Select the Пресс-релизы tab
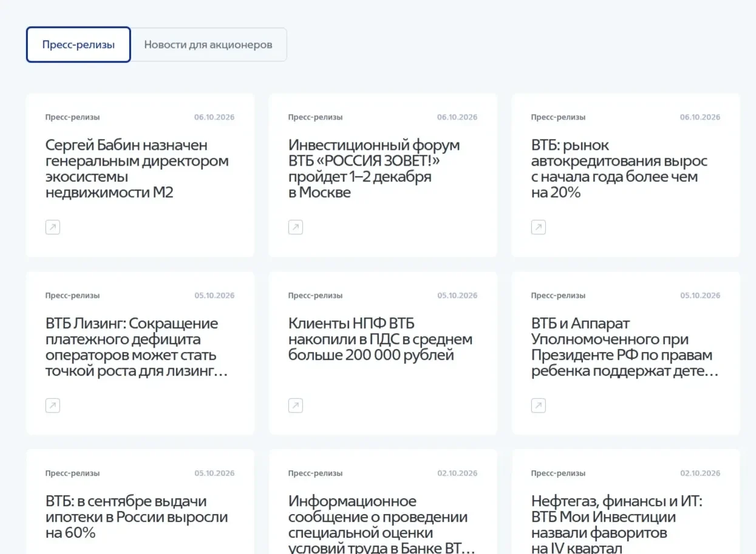This screenshot has width=756, height=554. point(78,44)
